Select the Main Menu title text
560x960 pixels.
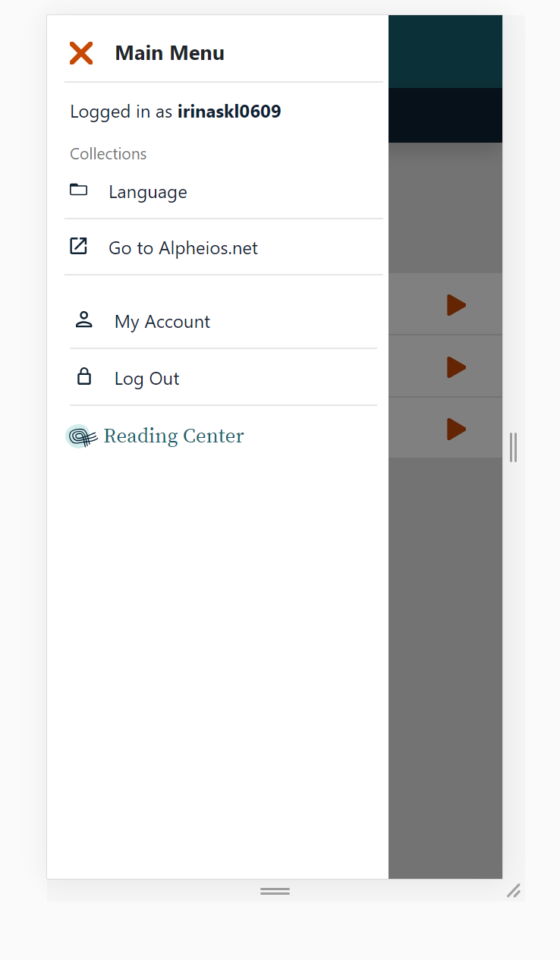(169, 52)
